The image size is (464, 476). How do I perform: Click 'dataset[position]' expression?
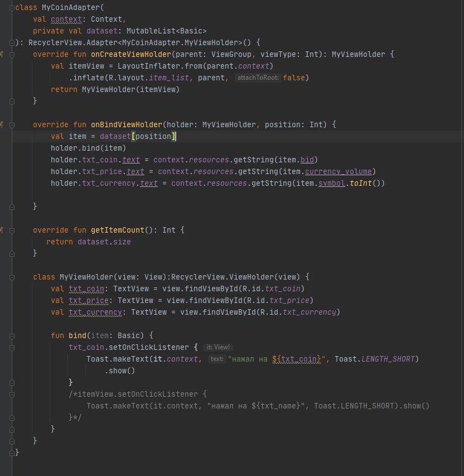point(137,137)
